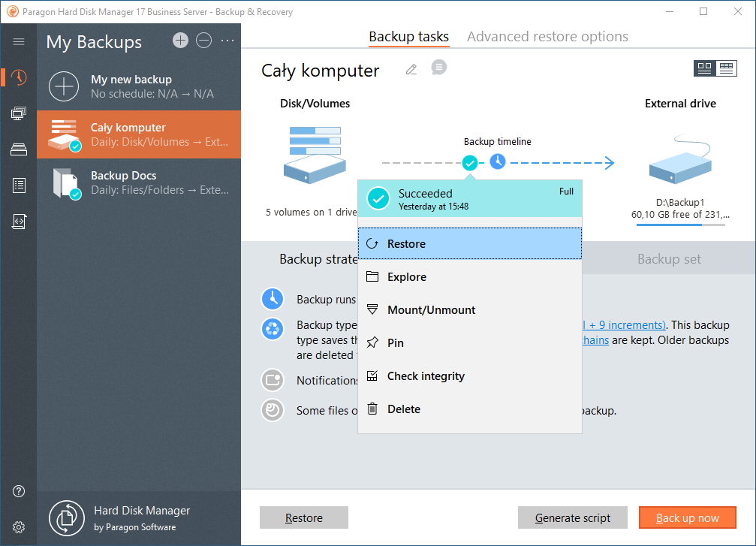Choose Mount/Unmount from the context menu

coord(470,309)
